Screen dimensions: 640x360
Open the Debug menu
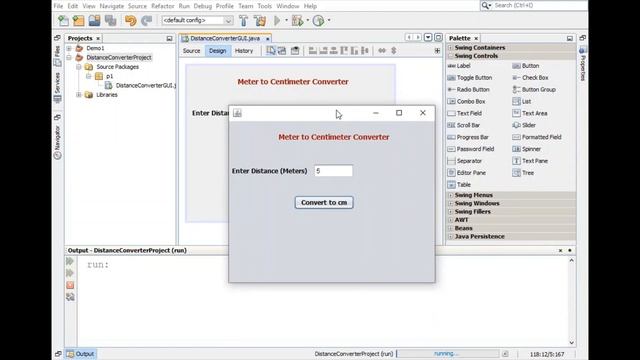pos(202,6)
